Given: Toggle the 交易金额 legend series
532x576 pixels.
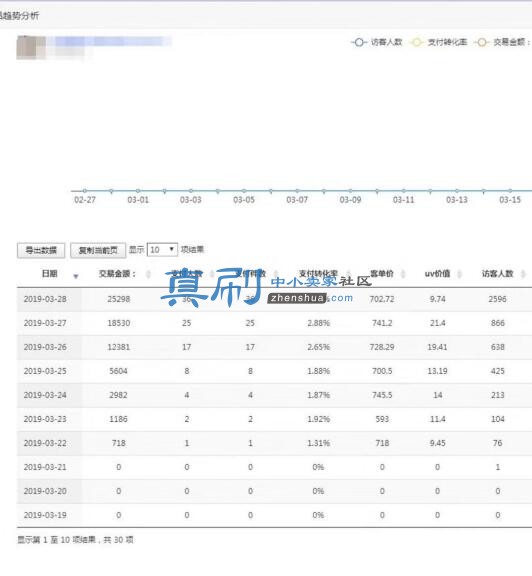Looking at the screenshot, I should [x=502, y=42].
